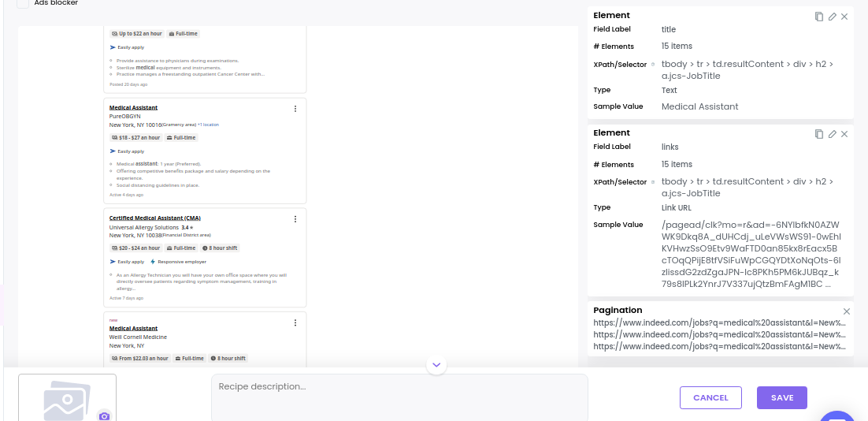The width and height of the screenshot is (868, 421).
Task: Expand the panel with purple down chevron
Action: coord(436,364)
